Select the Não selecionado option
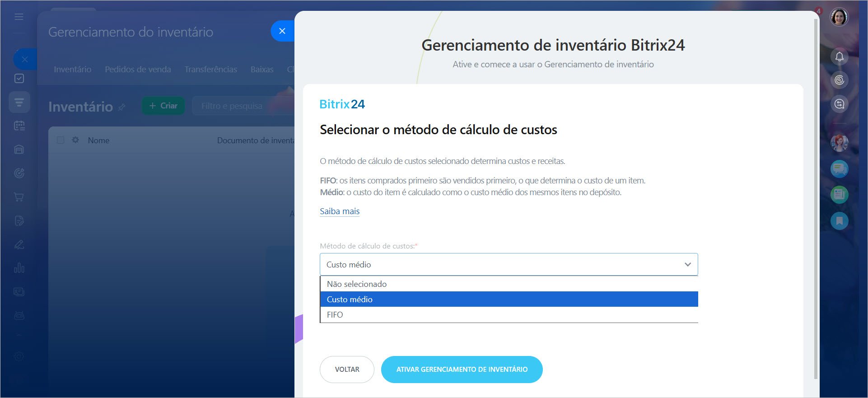The image size is (868, 398). click(x=509, y=284)
